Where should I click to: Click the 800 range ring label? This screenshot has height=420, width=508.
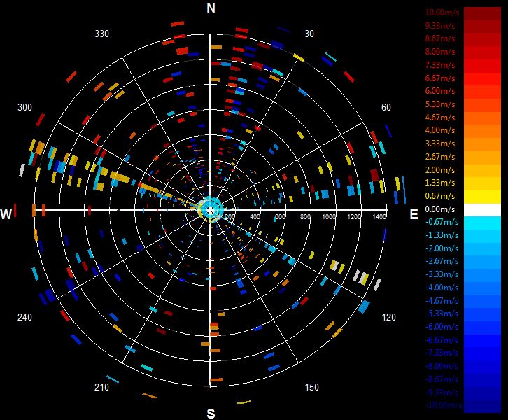305,216
